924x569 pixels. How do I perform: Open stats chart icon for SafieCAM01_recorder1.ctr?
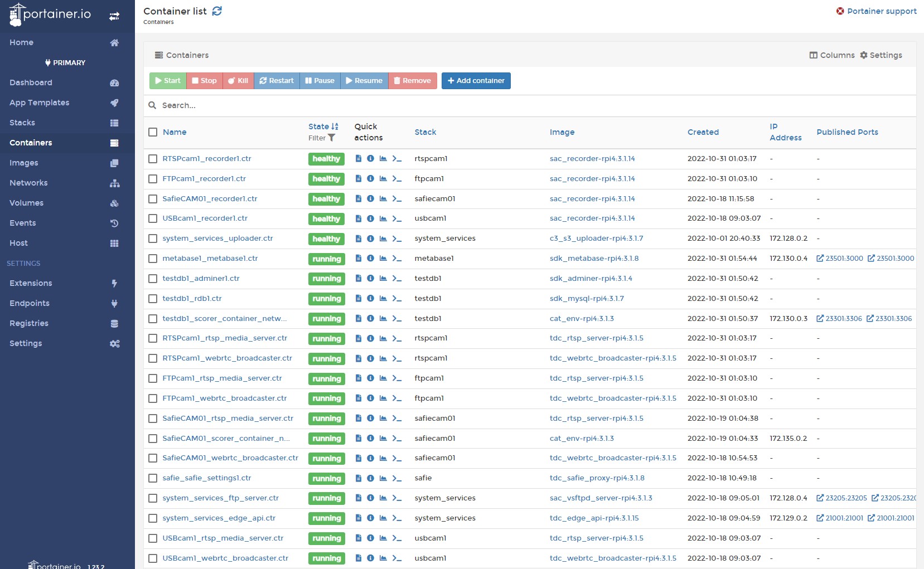coord(383,199)
